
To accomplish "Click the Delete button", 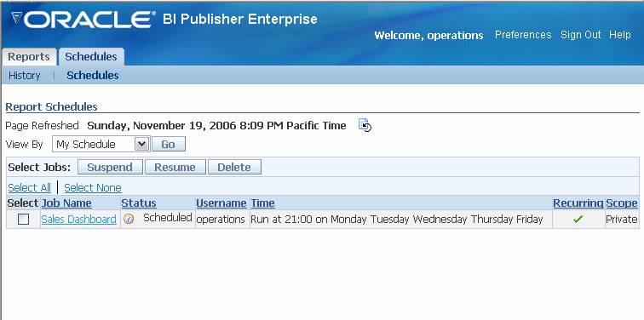I will [234, 167].
